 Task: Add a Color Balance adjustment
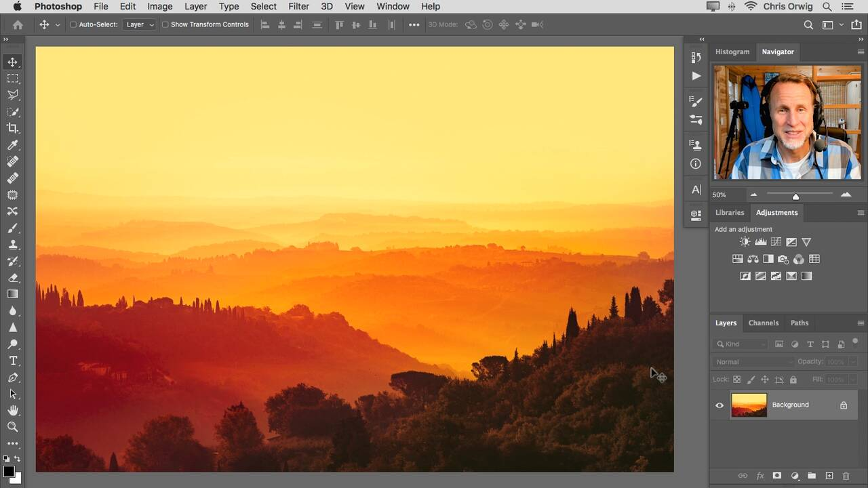click(x=753, y=259)
